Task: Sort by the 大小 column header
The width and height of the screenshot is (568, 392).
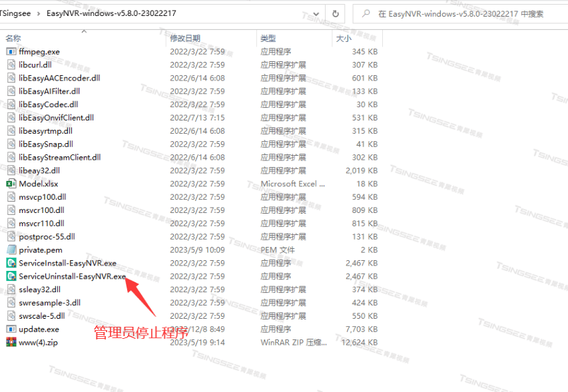Action: click(344, 38)
